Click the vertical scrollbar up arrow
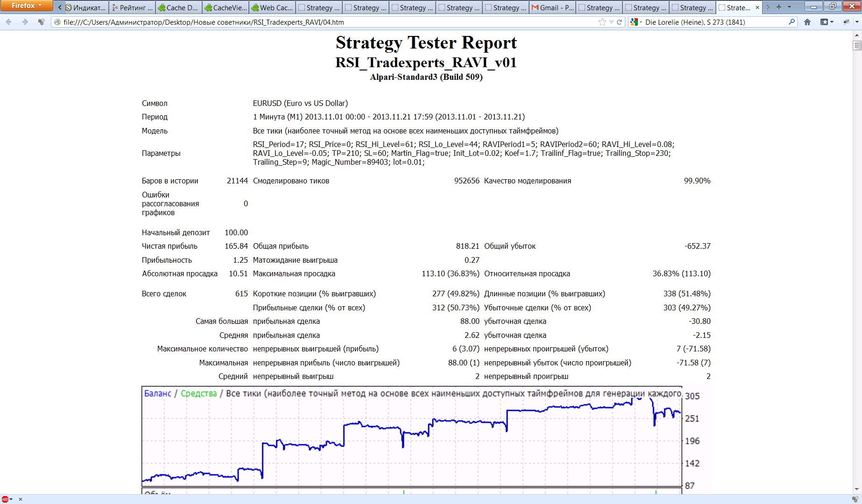Image resolution: width=862 pixels, height=504 pixels. click(x=857, y=35)
